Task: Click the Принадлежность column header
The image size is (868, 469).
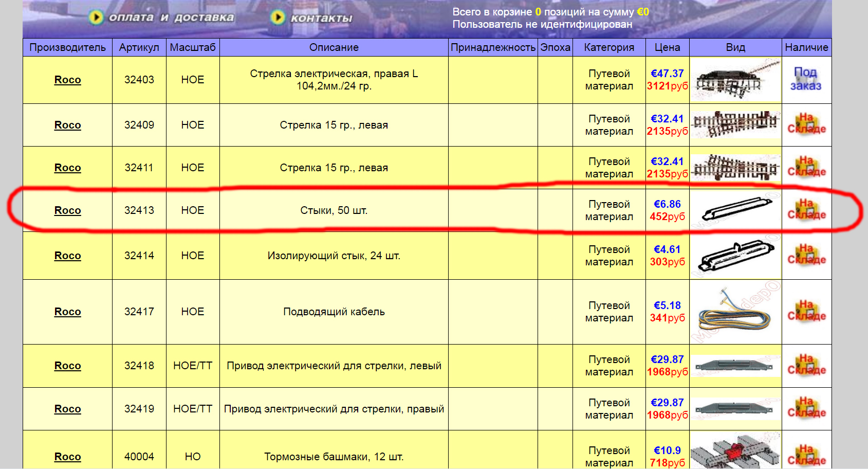Action: [493, 47]
